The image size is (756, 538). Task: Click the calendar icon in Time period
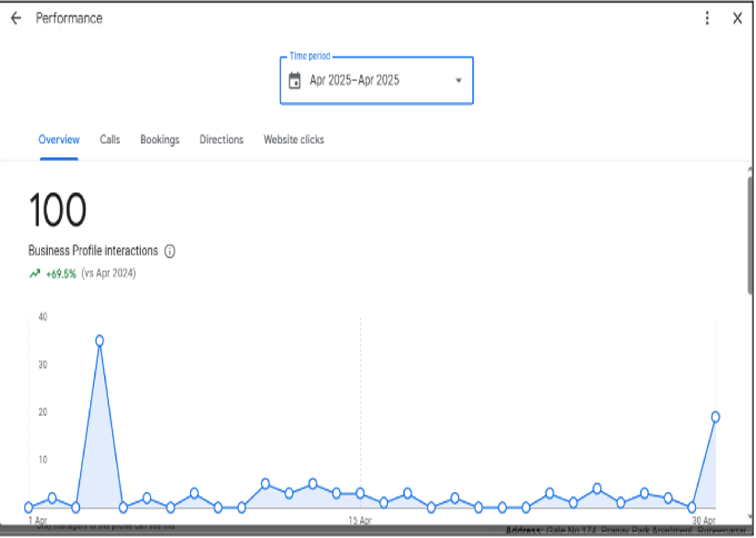tap(294, 80)
